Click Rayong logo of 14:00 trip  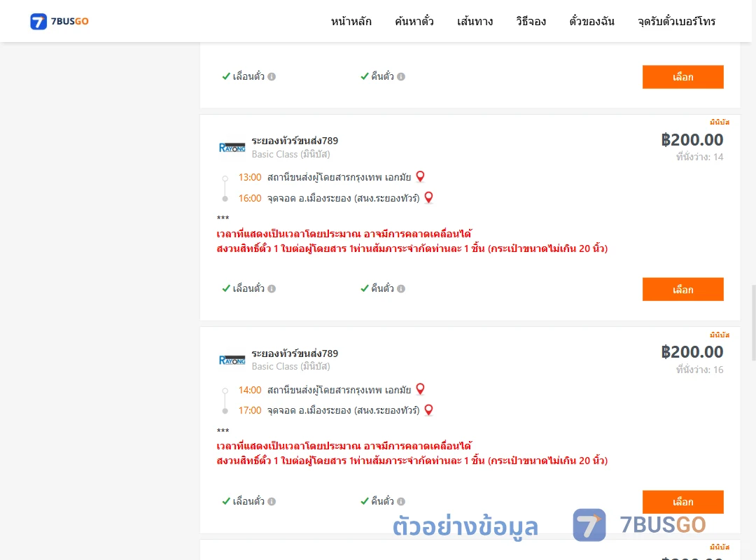(x=232, y=360)
